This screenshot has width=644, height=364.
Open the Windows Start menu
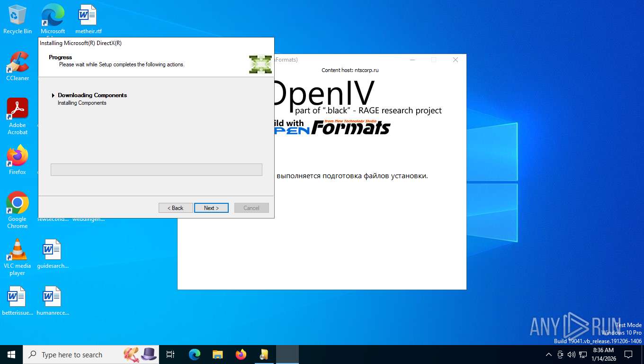coord(11,355)
